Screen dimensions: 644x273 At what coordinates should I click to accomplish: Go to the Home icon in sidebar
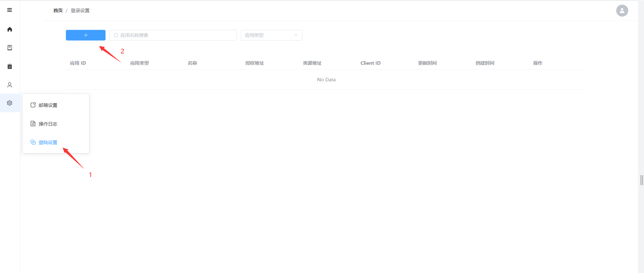[x=10, y=29]
